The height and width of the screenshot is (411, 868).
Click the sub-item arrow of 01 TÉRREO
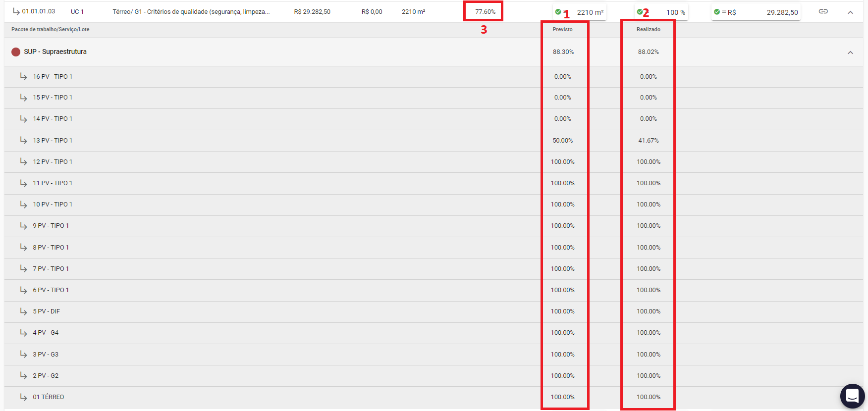(23, 397)
